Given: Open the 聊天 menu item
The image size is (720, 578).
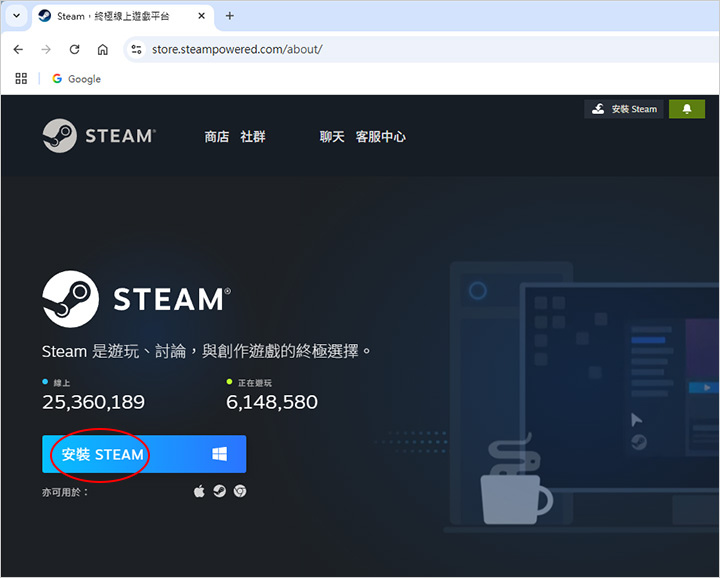Looking at the screenshot, I should click(x=332, y=136).
